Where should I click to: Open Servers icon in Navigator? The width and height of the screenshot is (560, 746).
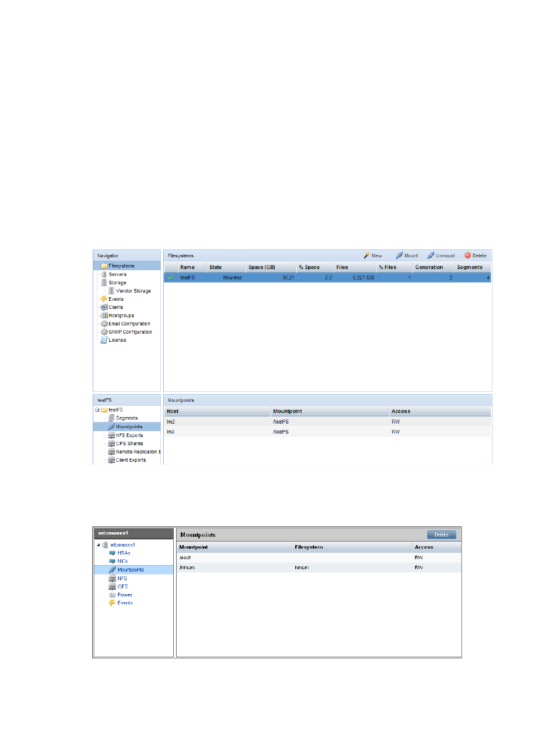click(x=104, y=274)
